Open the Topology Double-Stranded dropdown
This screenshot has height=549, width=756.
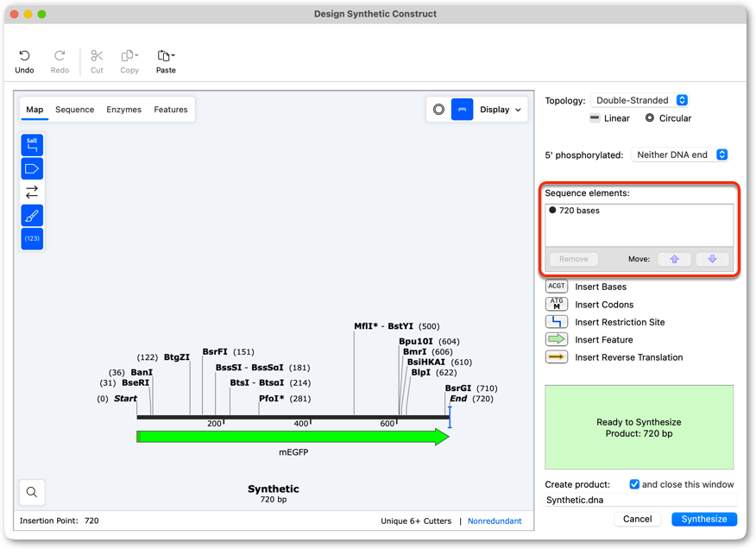point(639,100)
